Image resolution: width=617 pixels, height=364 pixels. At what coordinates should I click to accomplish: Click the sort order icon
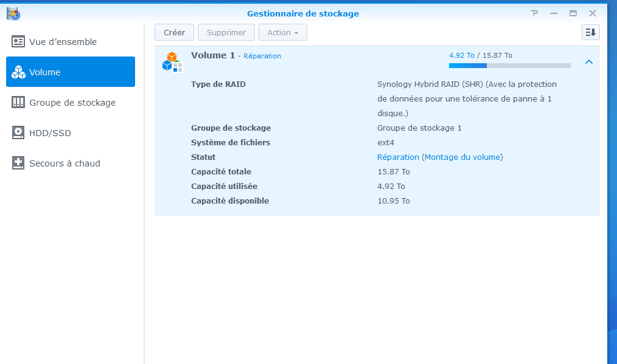(590, 33)
